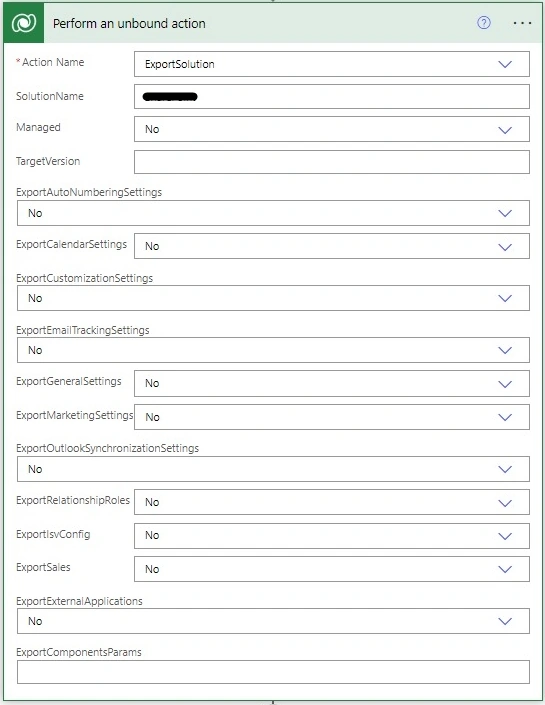Expand ExportAutoNumberingSettings dropdown
545x705 pixels.
click(505, 213)
